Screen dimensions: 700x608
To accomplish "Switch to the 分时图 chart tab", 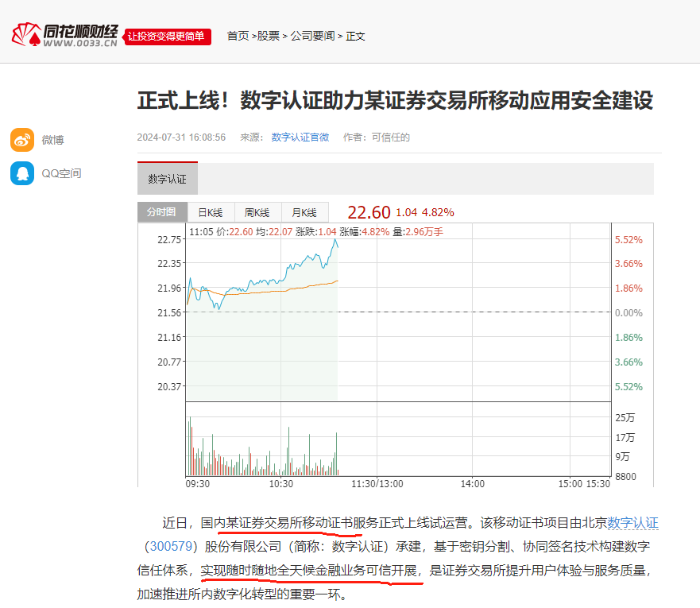I will click(x=162, y=212).
